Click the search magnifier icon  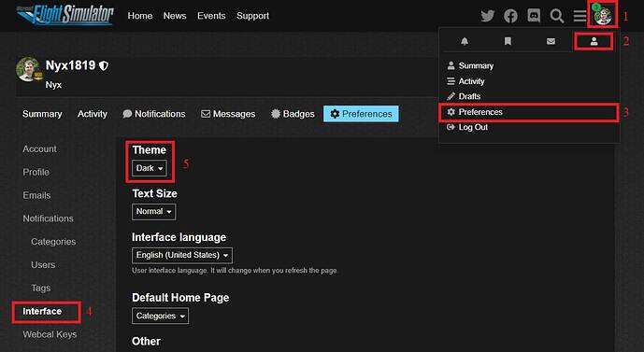[557, 16]
